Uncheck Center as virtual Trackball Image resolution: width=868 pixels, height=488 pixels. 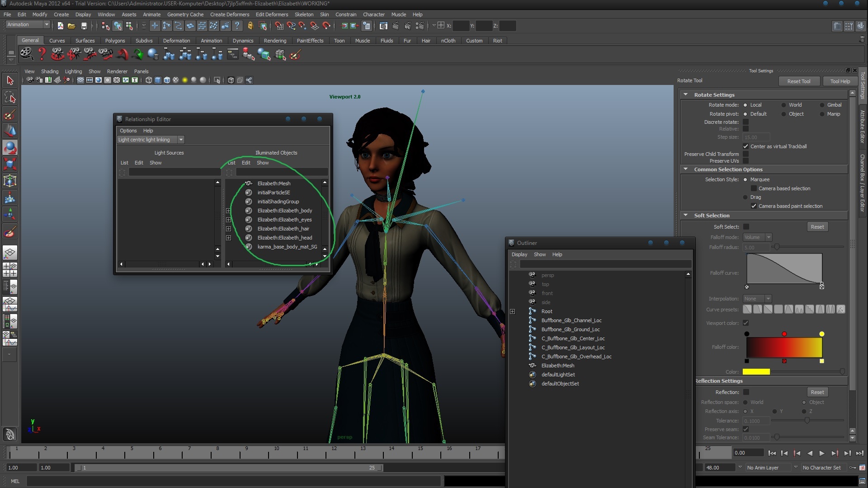(746, 146)
